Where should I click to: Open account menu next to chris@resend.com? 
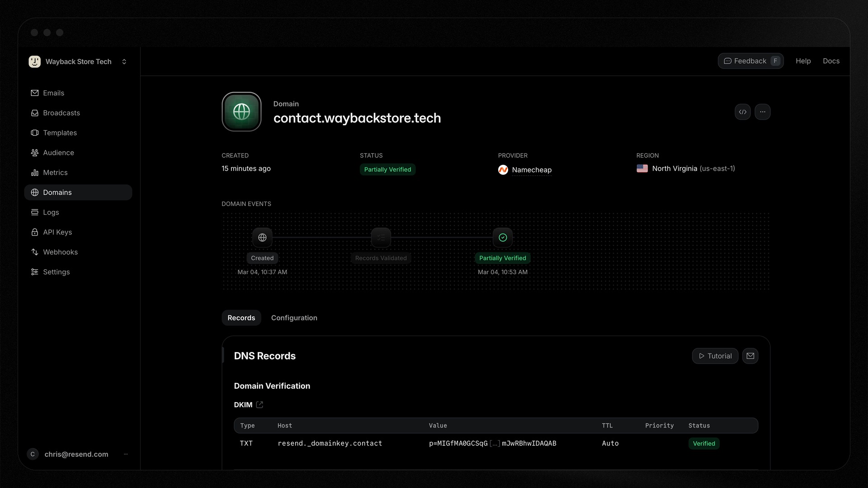tap(126, 454)
